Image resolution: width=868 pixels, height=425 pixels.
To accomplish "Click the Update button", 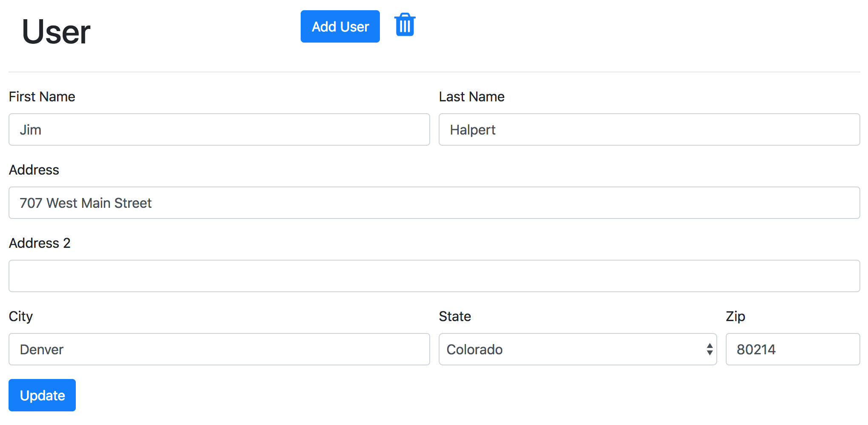I will point(42,395).
